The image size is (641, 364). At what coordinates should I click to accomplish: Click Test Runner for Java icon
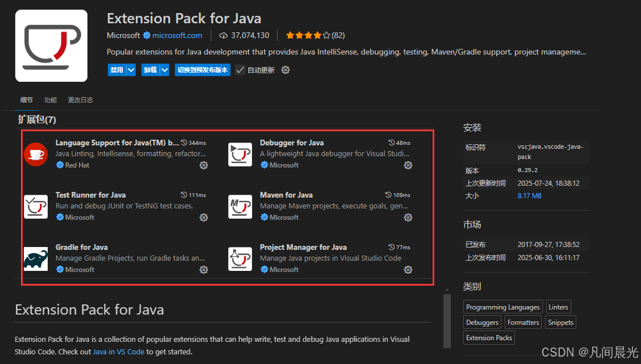coord(36,207)
